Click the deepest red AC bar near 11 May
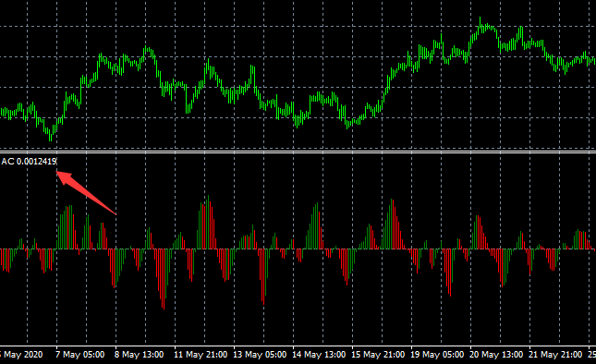596x364 pixels. (164, 279)
